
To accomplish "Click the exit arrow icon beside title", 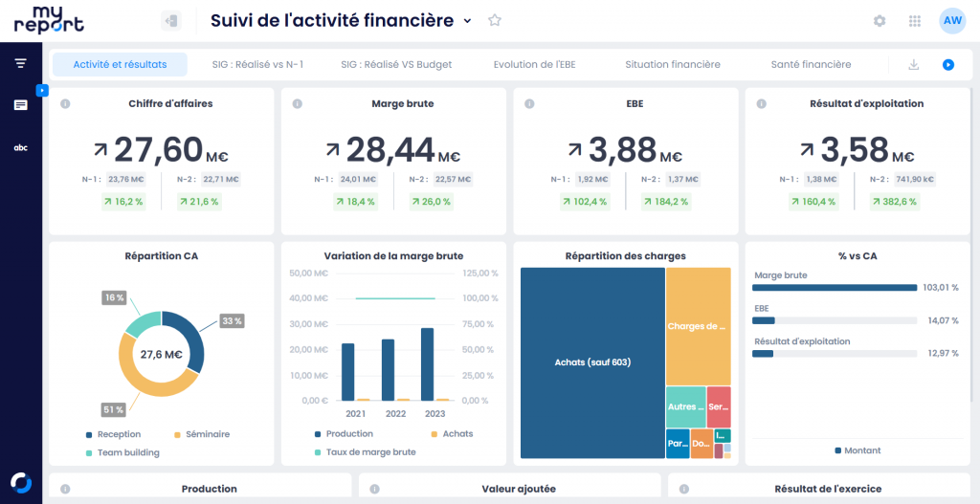I will tap(171, 20).
